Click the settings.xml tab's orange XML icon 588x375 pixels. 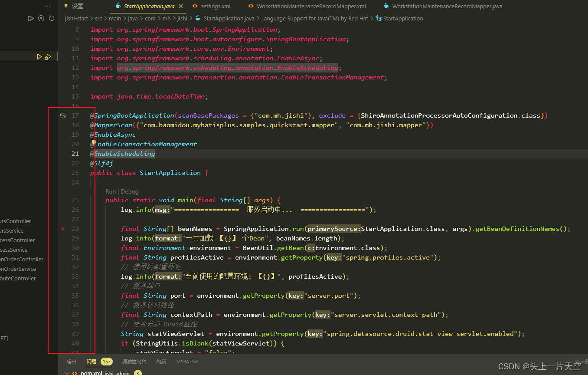196,7
